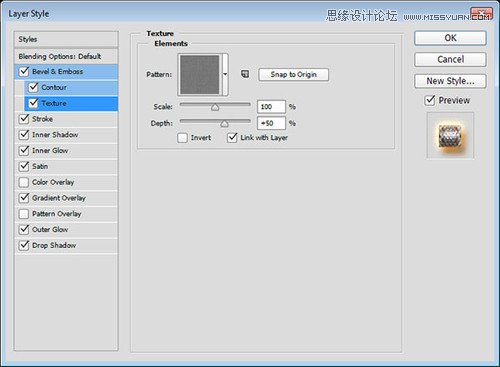
Task: Enable the Color Overlay checkbox
Action: [x=24, y=182]
